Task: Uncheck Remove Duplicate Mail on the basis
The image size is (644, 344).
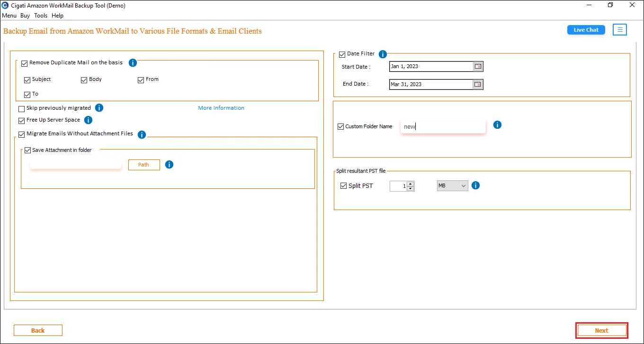Action: click(25, 63)
